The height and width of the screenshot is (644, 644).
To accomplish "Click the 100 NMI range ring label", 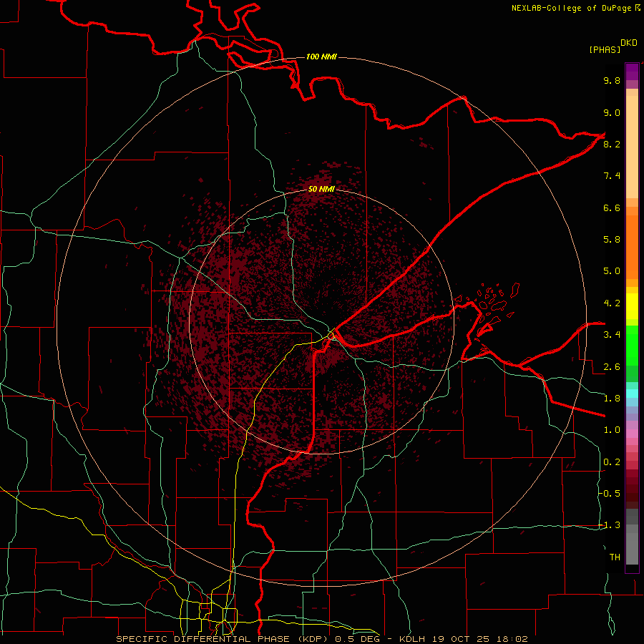I will pos(321,57).
